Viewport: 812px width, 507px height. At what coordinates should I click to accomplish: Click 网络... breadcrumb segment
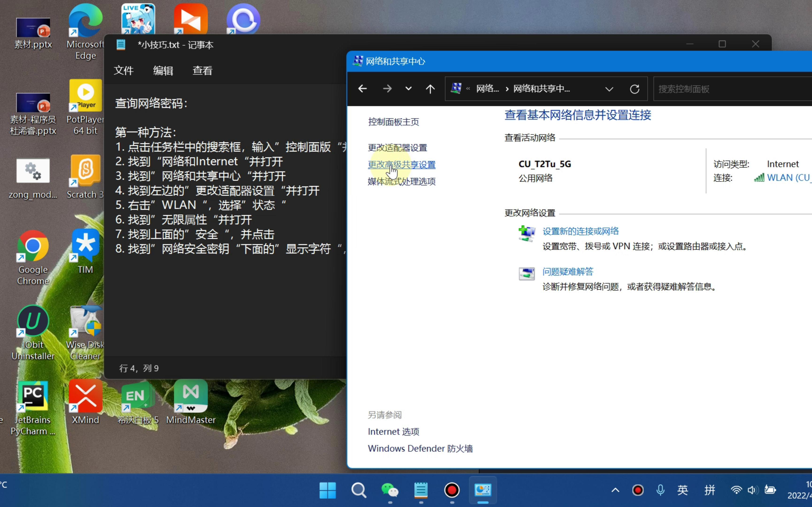coord(487,89)
